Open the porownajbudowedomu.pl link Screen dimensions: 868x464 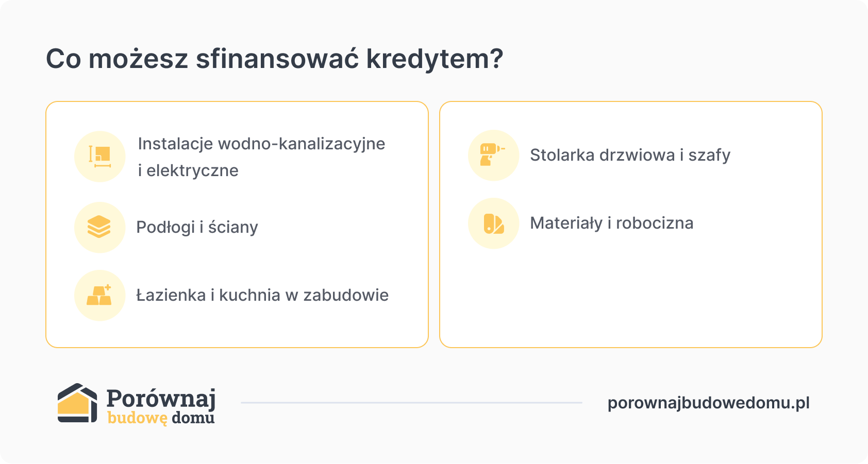708,403
